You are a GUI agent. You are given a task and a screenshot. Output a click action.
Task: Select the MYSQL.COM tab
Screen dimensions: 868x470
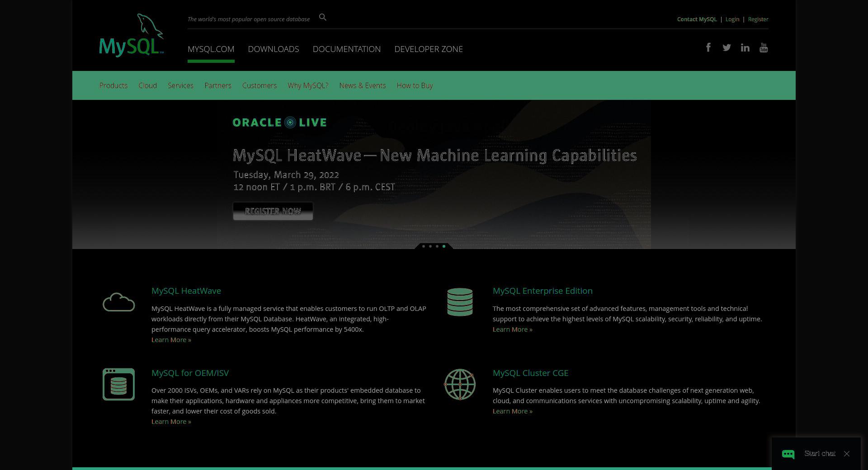211,49
